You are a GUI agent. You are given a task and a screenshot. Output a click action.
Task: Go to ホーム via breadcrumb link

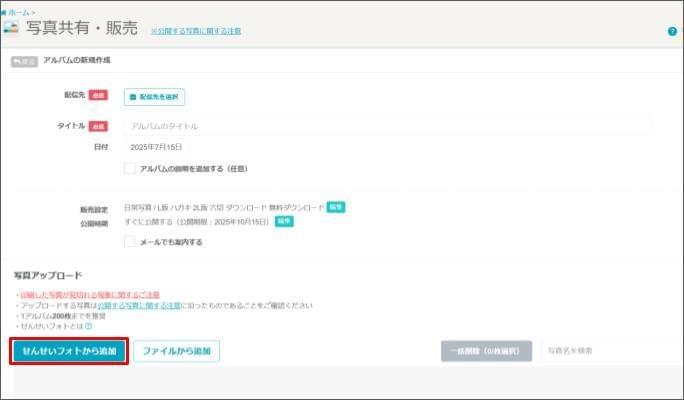pos(19,11)
